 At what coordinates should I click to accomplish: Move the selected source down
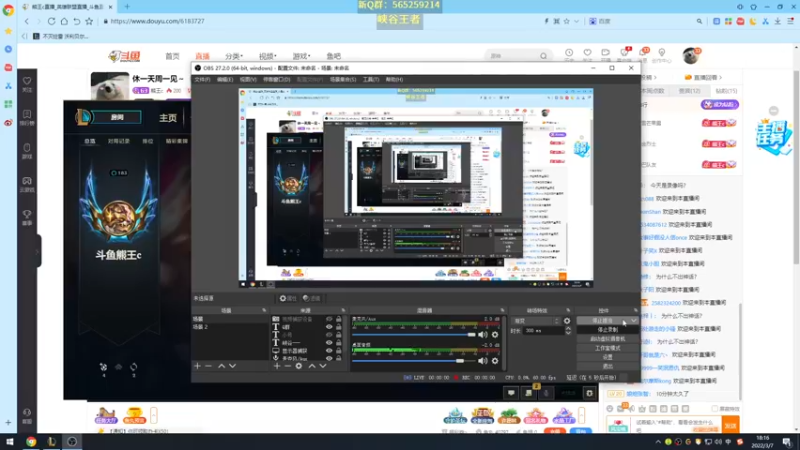click(x=323, y=366)
